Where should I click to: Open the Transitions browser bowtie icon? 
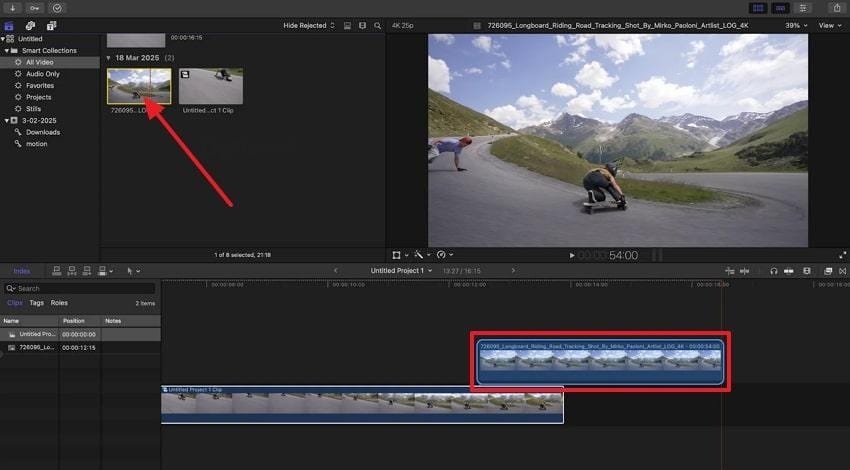tap(842, 271)
